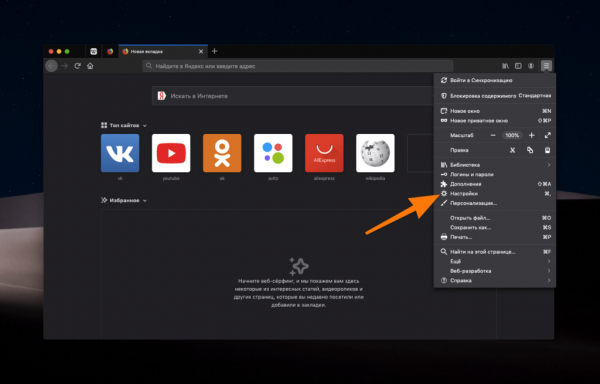Choose Печать menu item

[x=494, y=237]
